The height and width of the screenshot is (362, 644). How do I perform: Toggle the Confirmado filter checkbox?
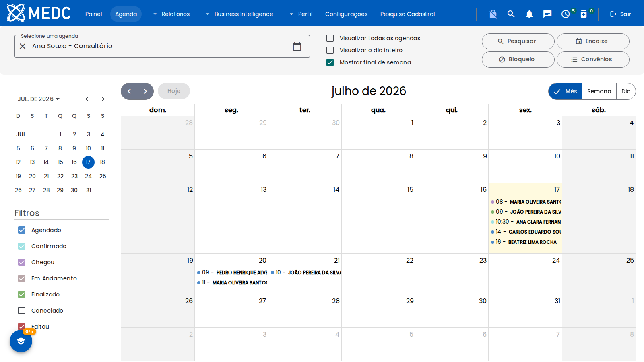point(22,246)
